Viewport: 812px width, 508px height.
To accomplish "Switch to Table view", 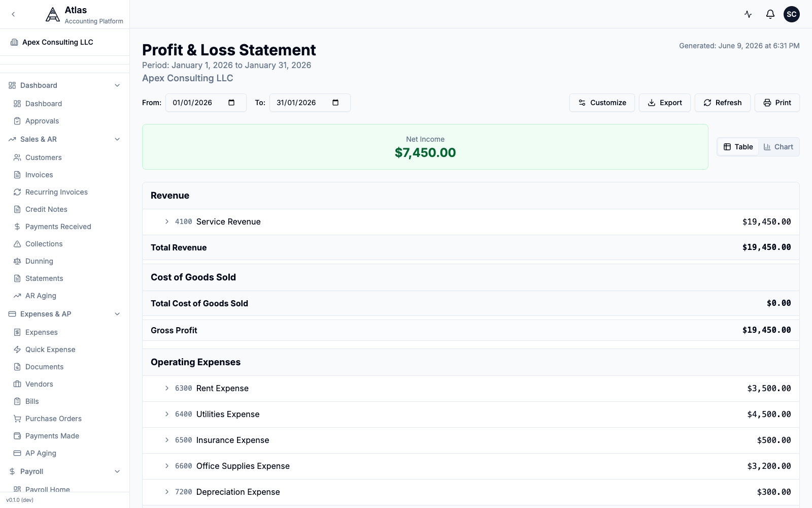I will [738, 147].
